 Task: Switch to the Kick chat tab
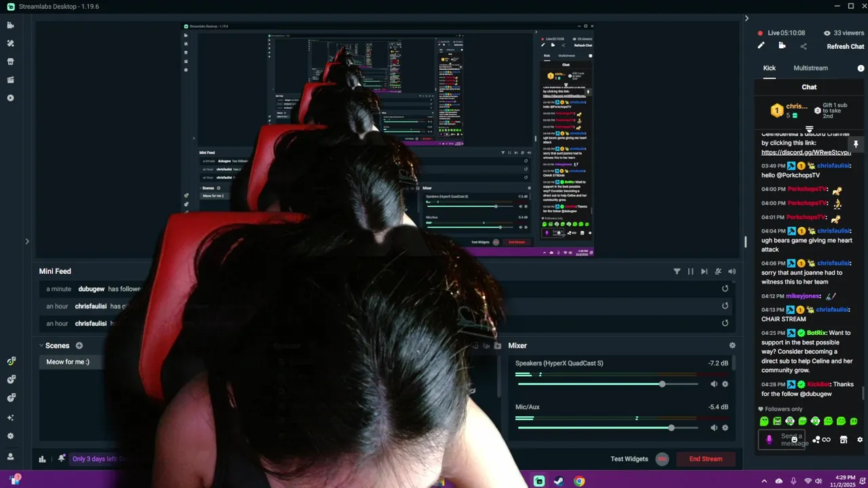[770, 68]
